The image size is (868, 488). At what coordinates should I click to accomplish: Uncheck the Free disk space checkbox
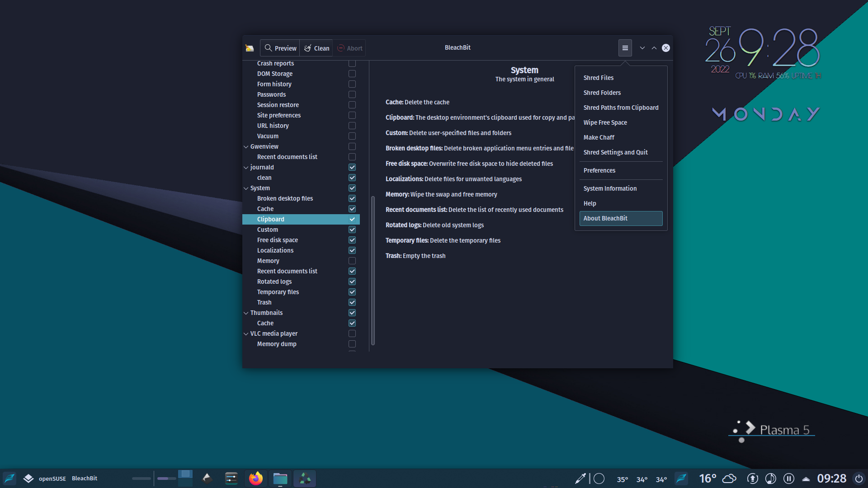(352, 240)
